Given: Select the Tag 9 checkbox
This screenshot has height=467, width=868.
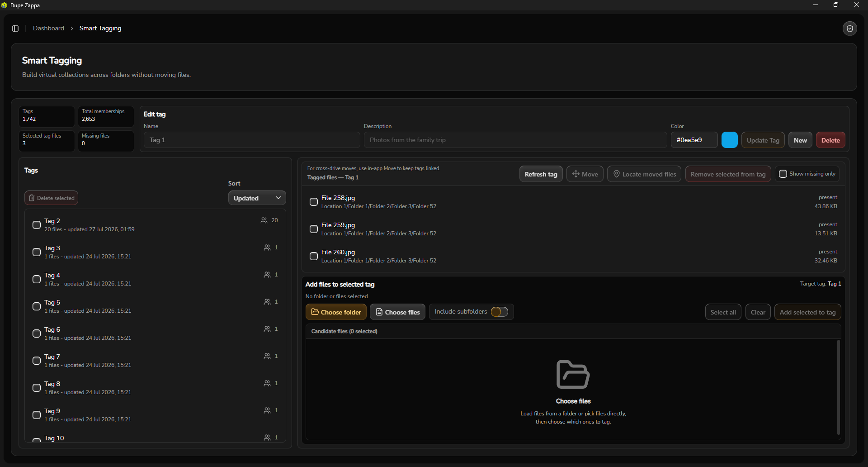Looking at the screenshot, I should click(x=37, y=415).
